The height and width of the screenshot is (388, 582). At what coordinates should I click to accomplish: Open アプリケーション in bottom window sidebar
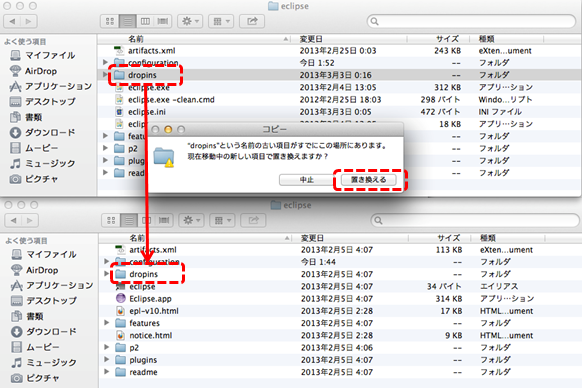coord(52,286)
